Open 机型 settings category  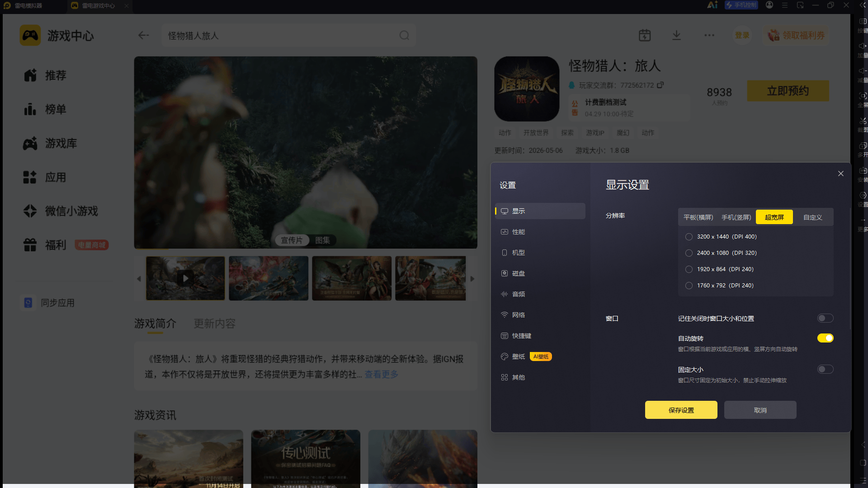540,253
